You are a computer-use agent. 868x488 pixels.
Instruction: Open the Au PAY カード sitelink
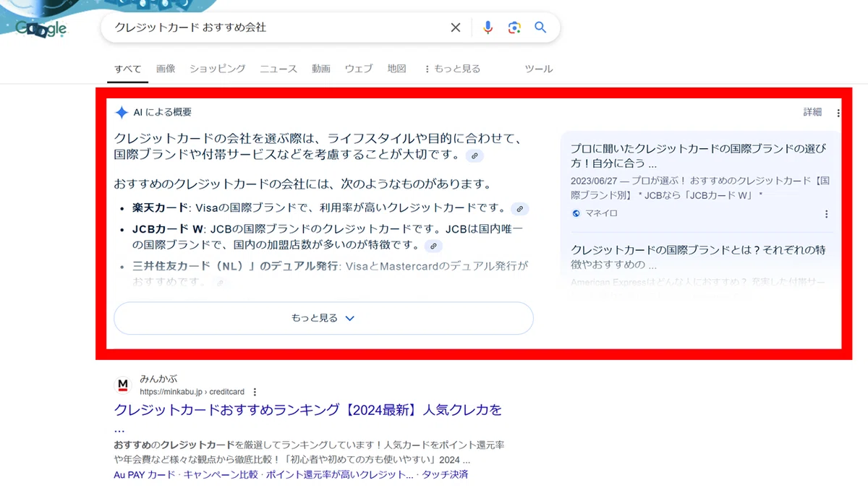pos(145,474)
